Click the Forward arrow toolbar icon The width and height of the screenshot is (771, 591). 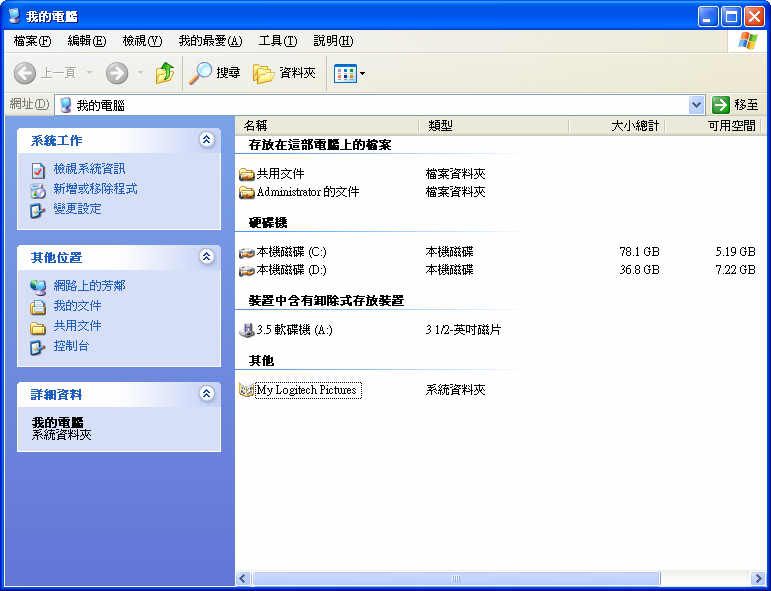(117, 73)
